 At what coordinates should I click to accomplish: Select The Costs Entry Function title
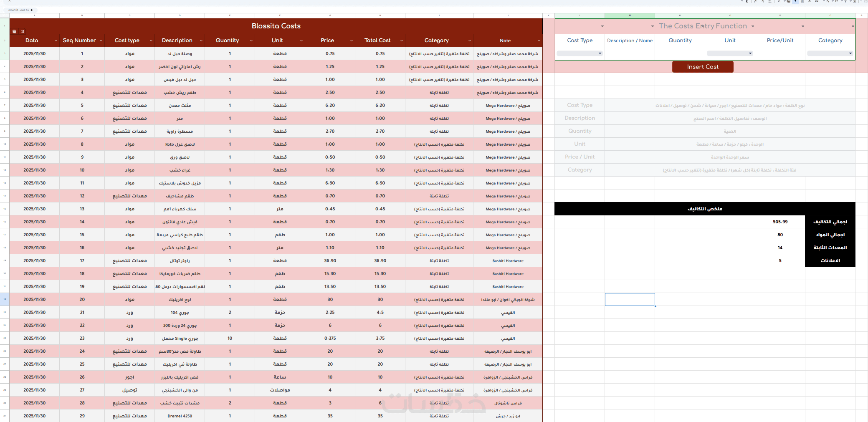click(x=703, y=26)
